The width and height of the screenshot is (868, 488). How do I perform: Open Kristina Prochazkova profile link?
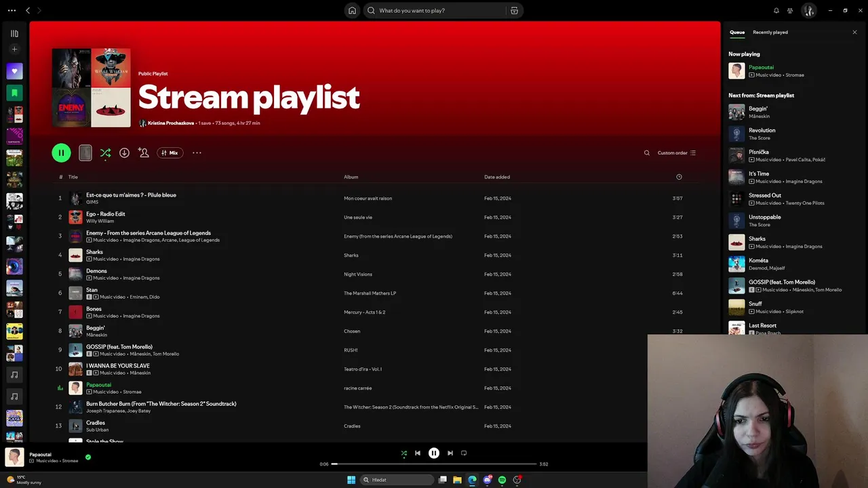171,123
